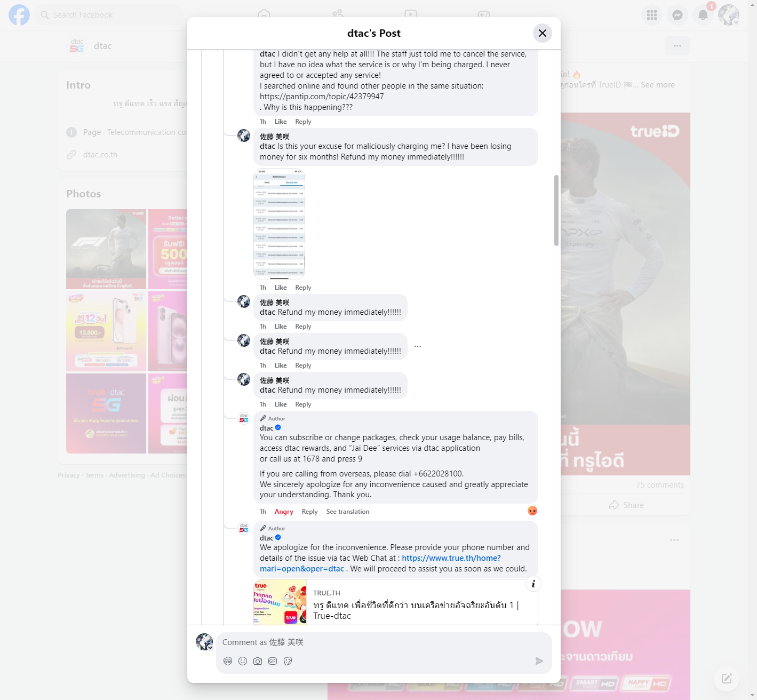This screenshot has height=700, width=757.
Task: Open the account profile picture menu
Action: [x=729, y=15]
